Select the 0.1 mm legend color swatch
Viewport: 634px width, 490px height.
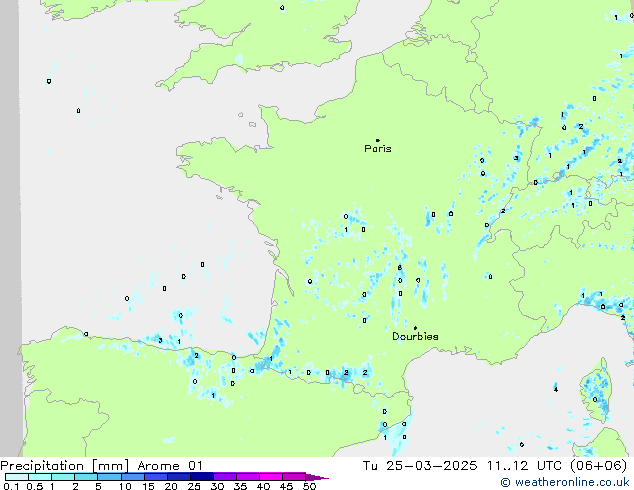pyautogui.click(x=15, y=477)
